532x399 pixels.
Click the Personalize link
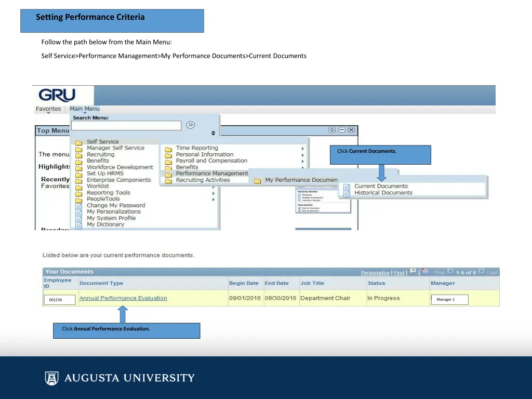375,273
